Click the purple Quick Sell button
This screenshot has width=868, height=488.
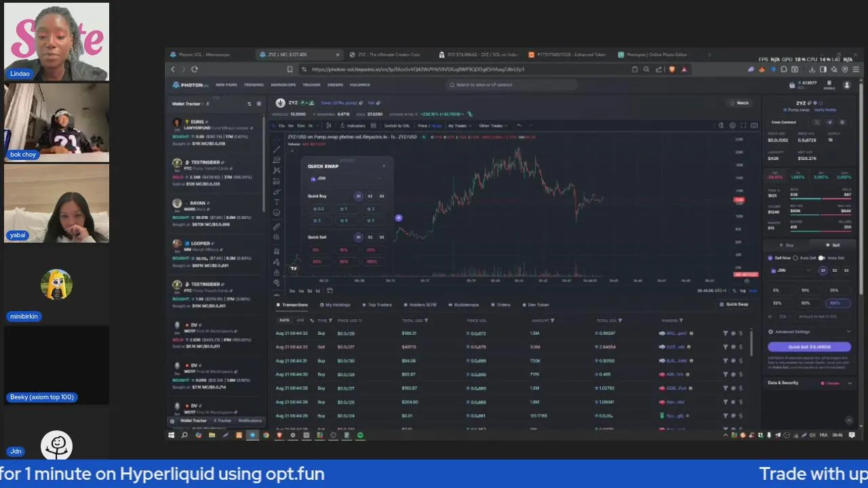pyautogui.click(x=809, y=347)
